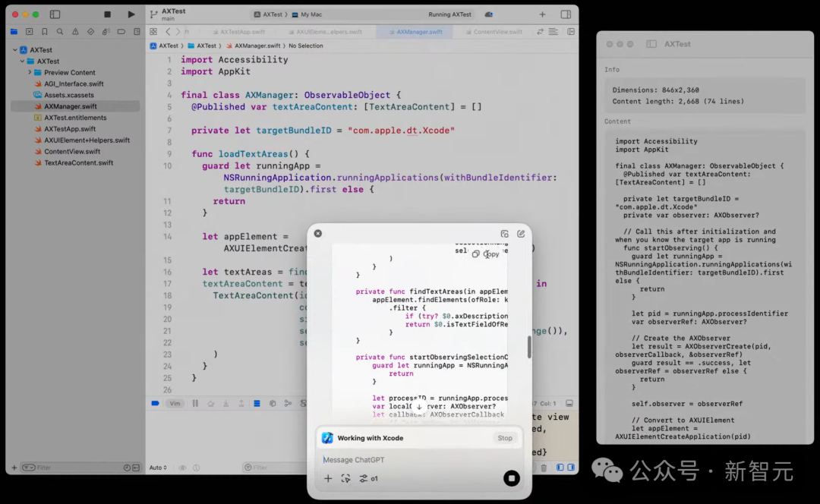Add a new editor tab with plus
This screenshot has width=820, height=504.
pos(542,14)
